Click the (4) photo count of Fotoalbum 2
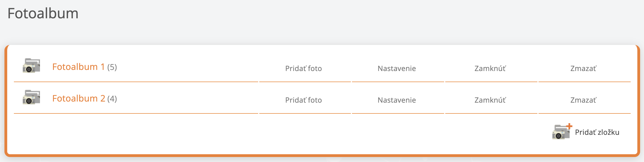The image size is (644, 162). coord(112,99)
